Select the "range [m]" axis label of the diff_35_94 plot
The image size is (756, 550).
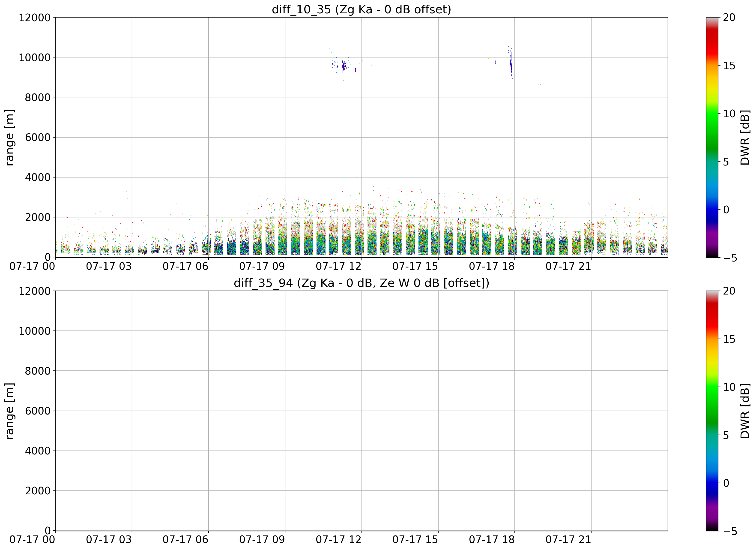tap(10, 411)
